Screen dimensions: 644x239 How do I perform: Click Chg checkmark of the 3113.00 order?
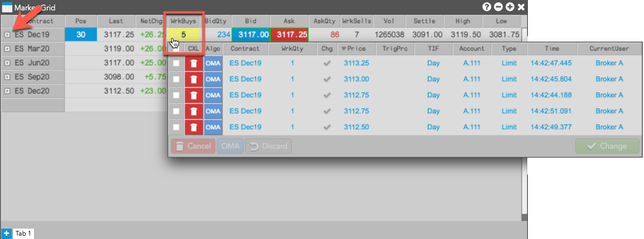point(327,79)
